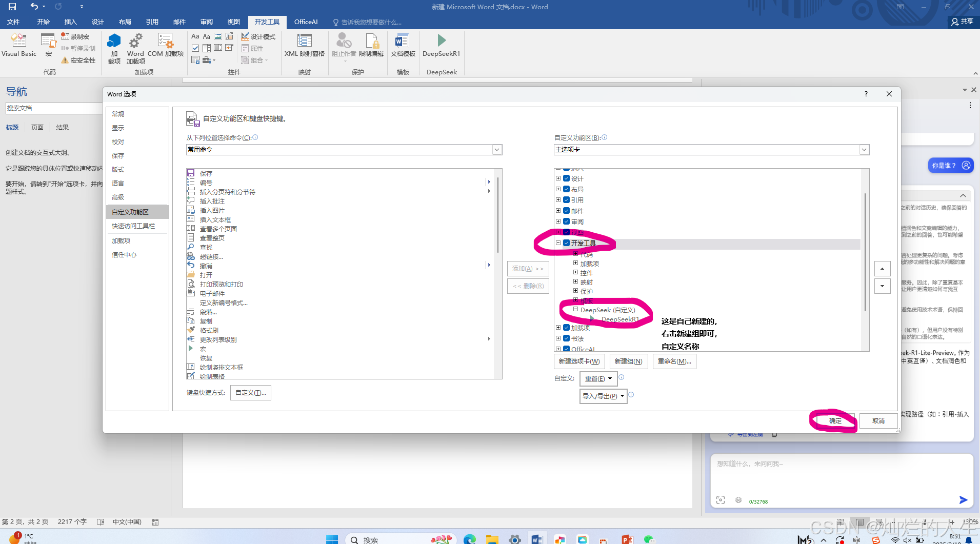Toggle the OfficeAI tab checkbox
The image size is (980, 544).
tap(567, 349)
